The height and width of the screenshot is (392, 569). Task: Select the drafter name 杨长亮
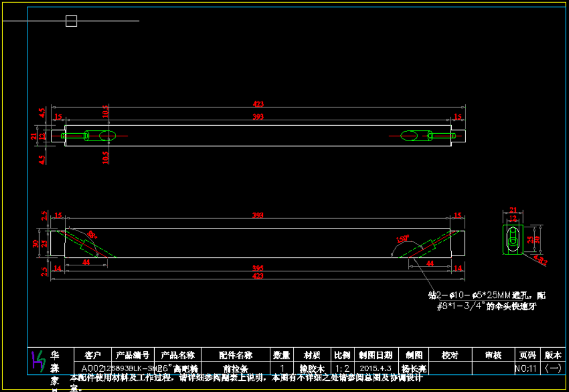coord(414,368)
